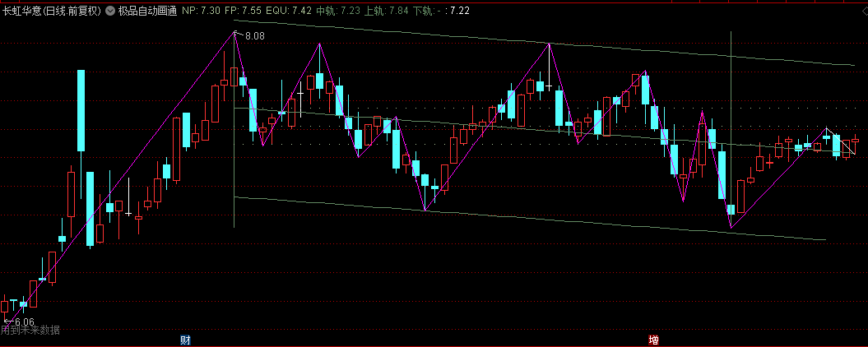This screenshot has height=347, width=868.
Task: Click the 6.06 low price label
Action: [x=25, y=322]
